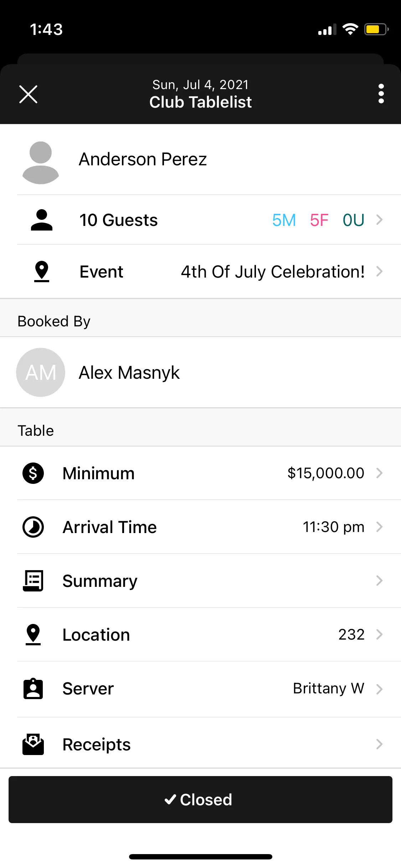Expand the Event row chevron
401x868 pixels.
click(379, 272)
